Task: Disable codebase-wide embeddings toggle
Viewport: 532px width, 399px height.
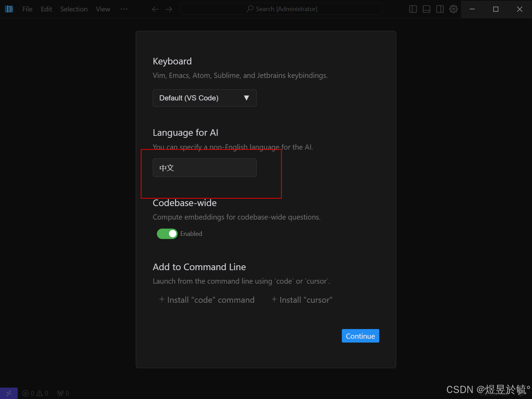Action: [167, 234]
